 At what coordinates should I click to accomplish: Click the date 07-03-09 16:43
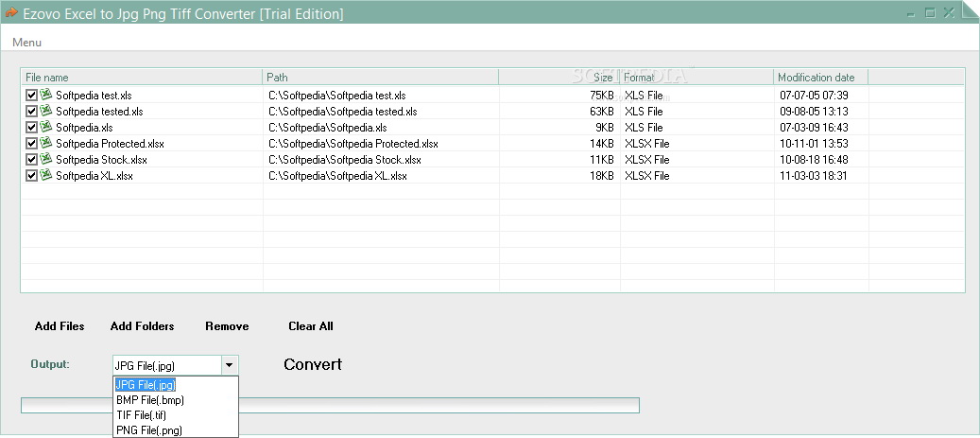[814, 129]
